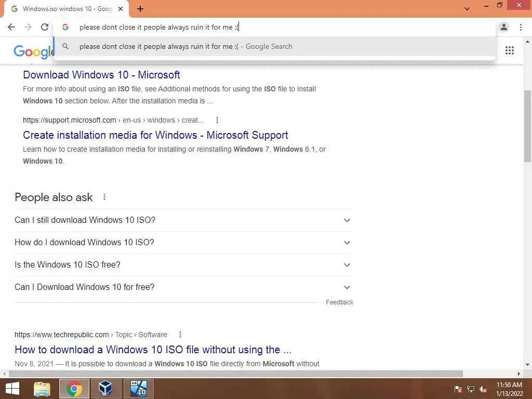Click the support.microsoft.com breadcrumb URL

click(x=113, y=120)
